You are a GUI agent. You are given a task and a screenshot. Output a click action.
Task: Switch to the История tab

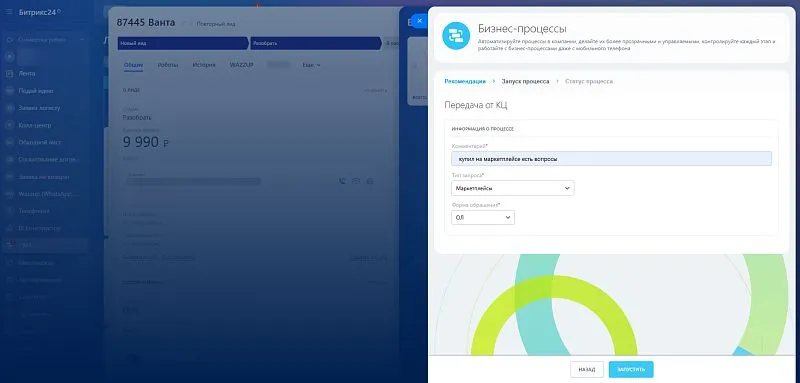[204, 65]
